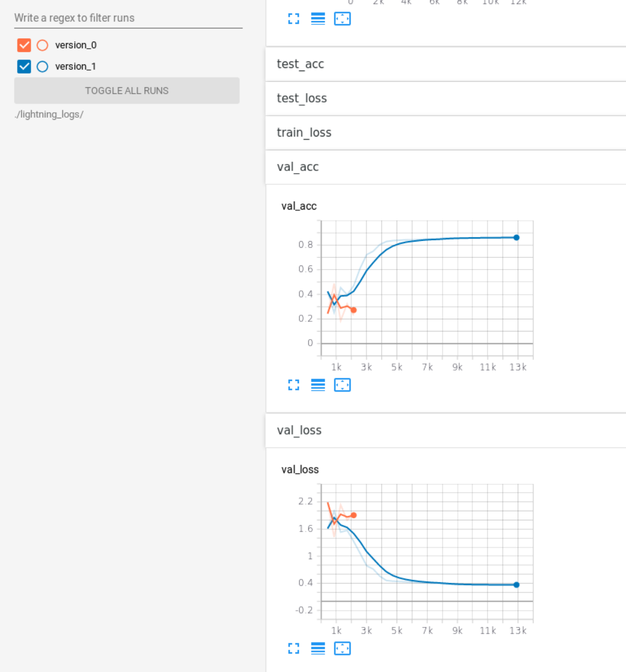Image resolution: width=626 pixels, height=672 pixels.
Task: Toggle y-axis log scale on top chart
Action: [x=318, y=19]
